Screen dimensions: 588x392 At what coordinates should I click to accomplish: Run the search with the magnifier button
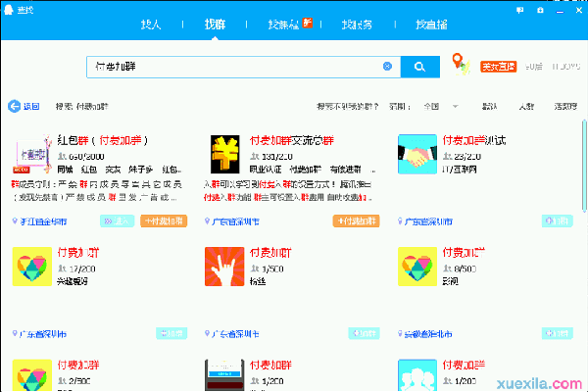click(x=420, y=68)
